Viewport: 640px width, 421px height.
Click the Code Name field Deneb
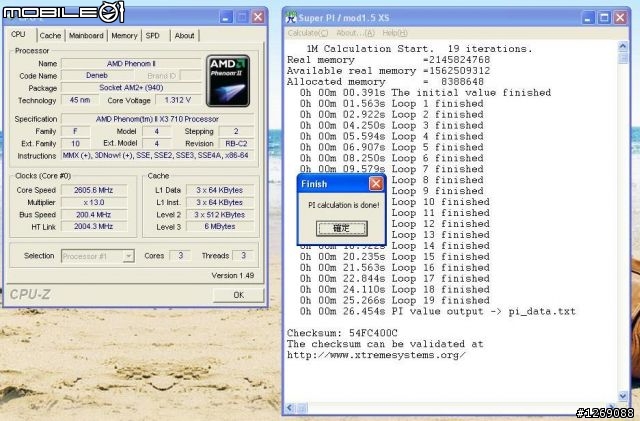pos(97,76)
